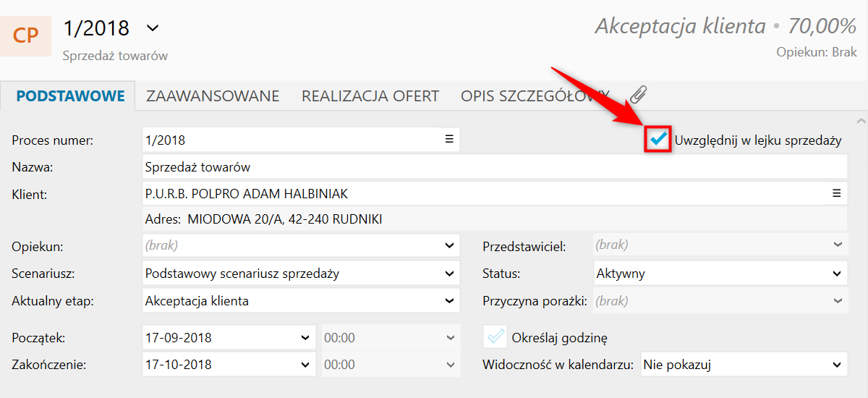Click the Klient field P.U.R.B. POLPRO
868x398 pixels.
click(x=495, y=193)
